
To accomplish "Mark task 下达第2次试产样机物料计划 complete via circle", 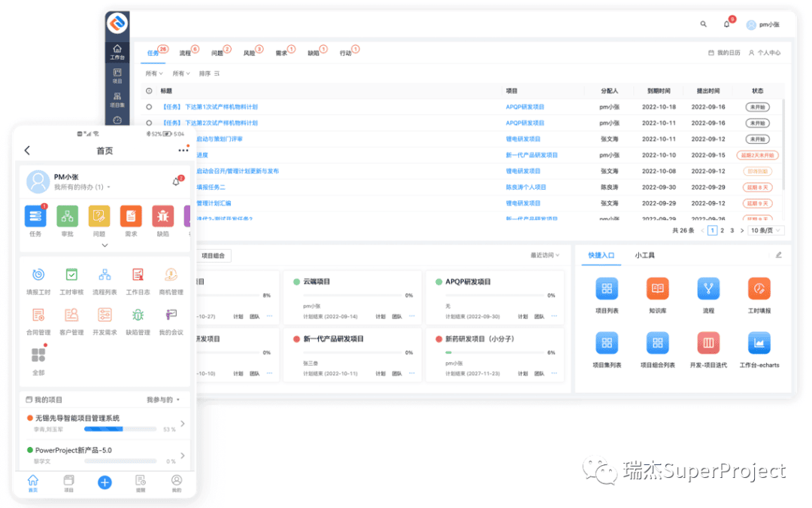I will (149, 123).
